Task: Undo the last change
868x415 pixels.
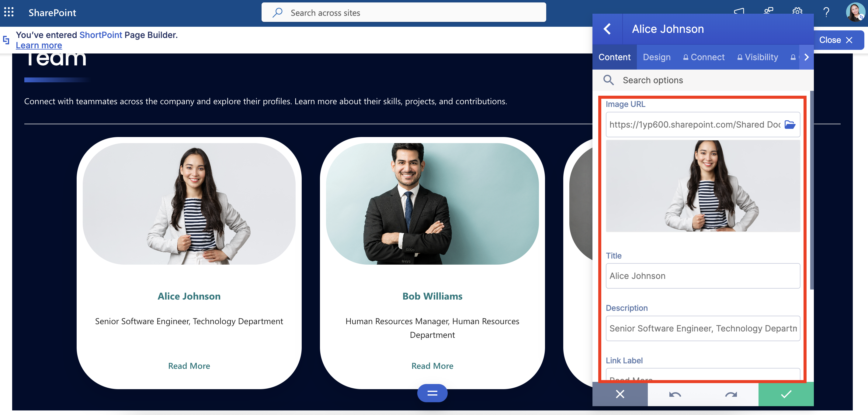Action: [675, 394]
